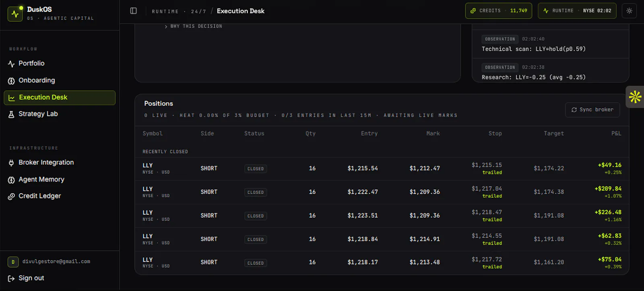Click P&L value +$209.84
The image size is (644, 291).
(x=608, y=189)
